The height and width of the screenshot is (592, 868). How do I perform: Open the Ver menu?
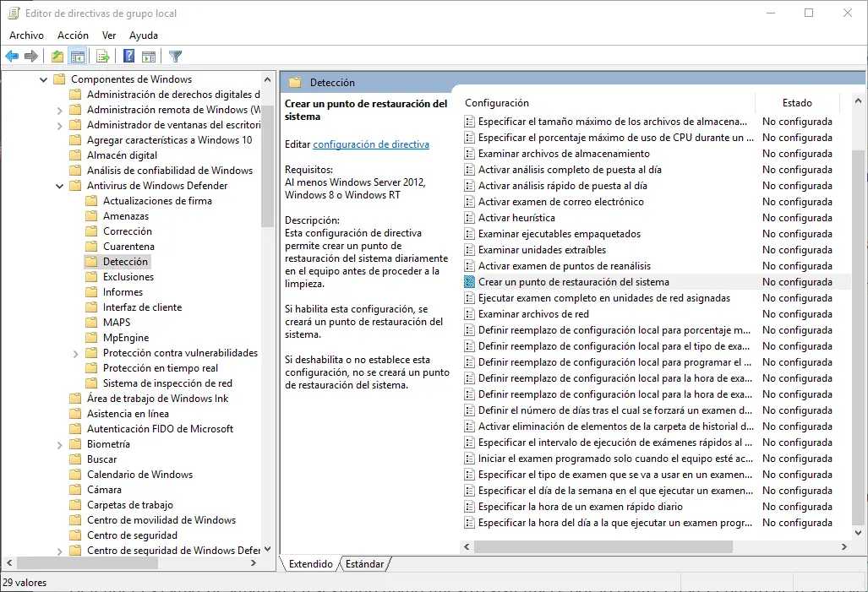tap(109, 35)
